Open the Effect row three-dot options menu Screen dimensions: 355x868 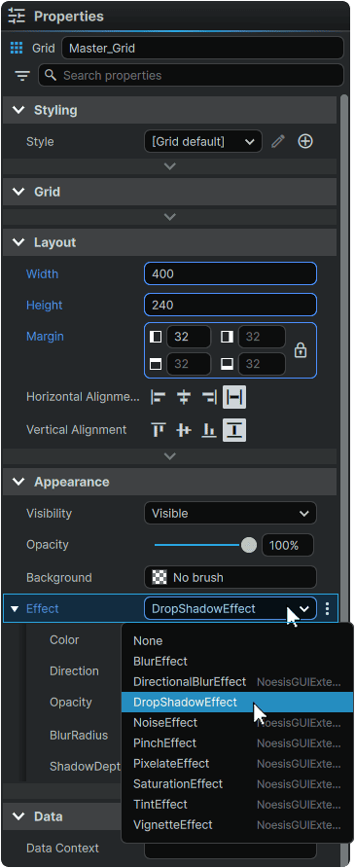(x=328, y=609)
